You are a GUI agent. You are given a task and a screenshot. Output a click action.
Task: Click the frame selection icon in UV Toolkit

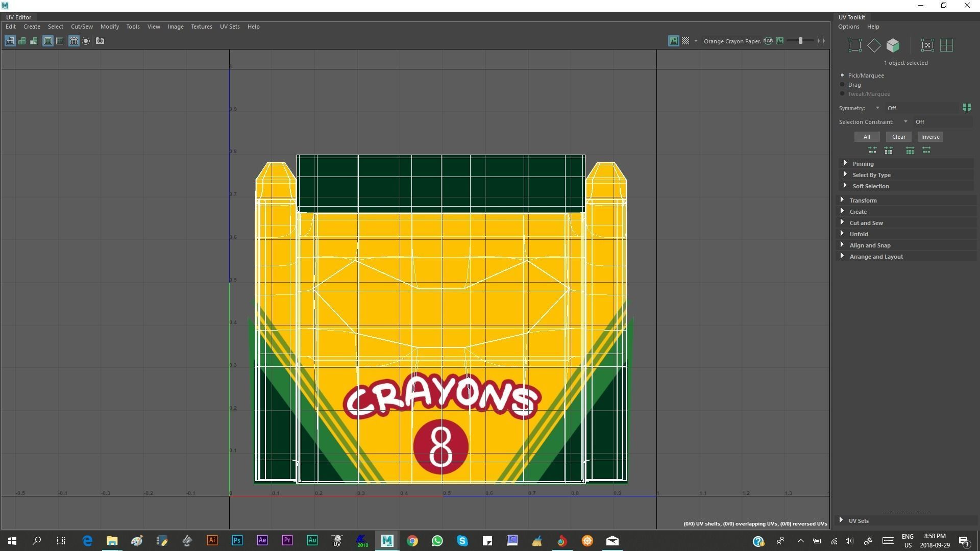click(927, 45)
